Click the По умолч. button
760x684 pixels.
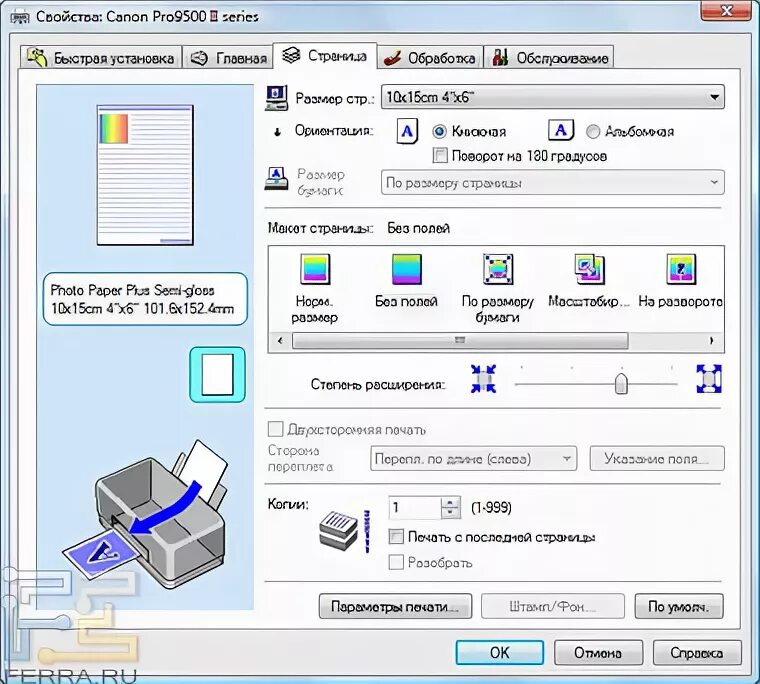(x=679, y=606)
